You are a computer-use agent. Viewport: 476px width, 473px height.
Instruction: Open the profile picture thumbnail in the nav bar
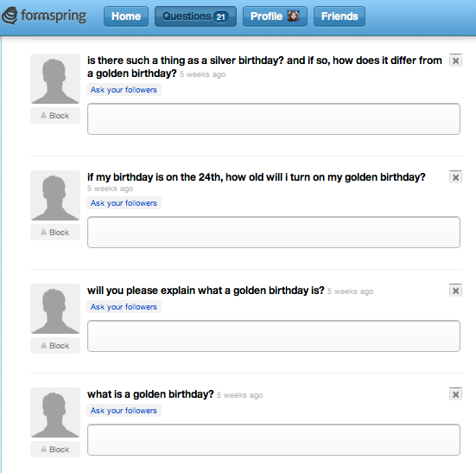click(293, 16)
